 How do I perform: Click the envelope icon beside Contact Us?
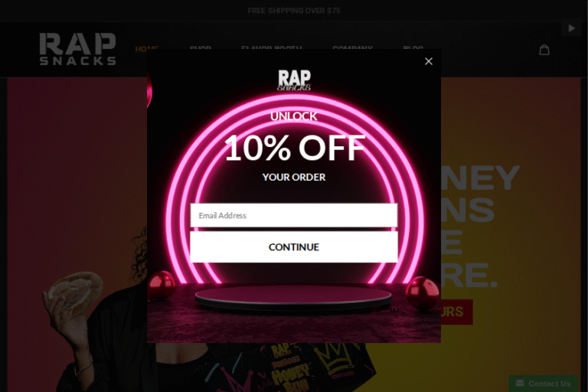pos(519,383)
